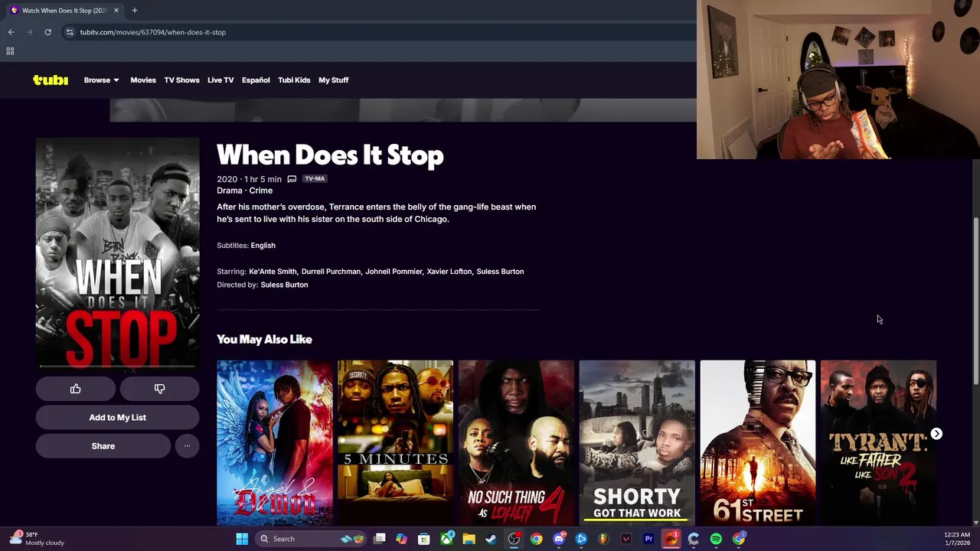Open the TV Shows section
Viewport: 980px width, 551px height.
(181, 80)
